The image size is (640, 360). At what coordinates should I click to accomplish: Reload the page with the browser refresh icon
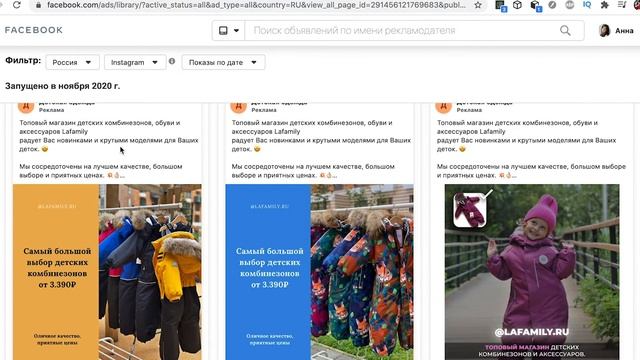[17, 5]
